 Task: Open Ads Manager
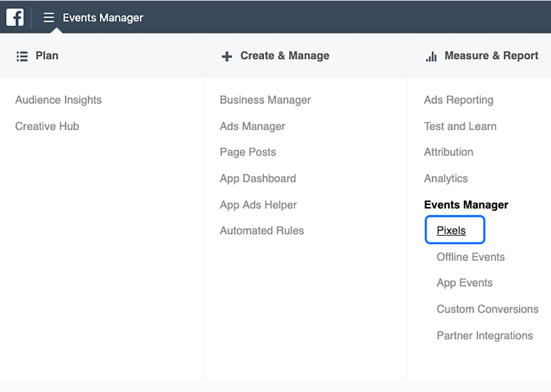point(252,126)
